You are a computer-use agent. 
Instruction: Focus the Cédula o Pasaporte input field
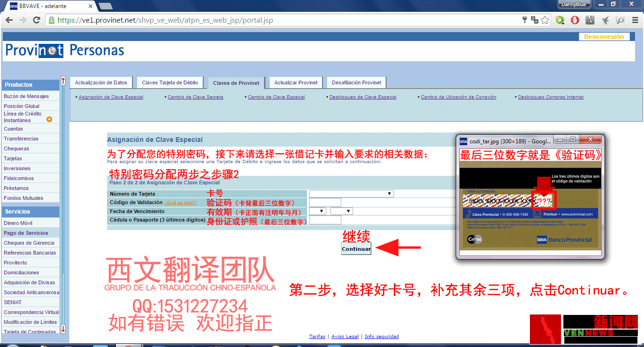click(x=325, y=220)
